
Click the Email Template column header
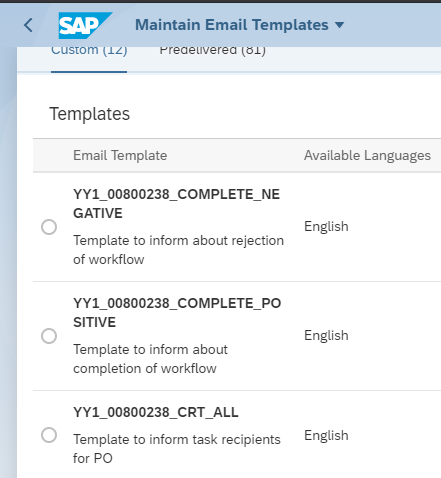point(120,155)
